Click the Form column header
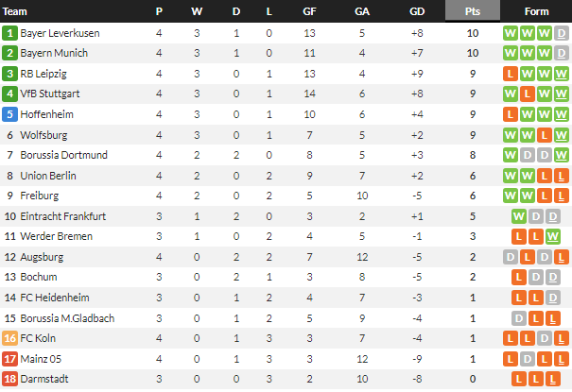The height and width of the screenshot is (392, 572). coord(536,11)
